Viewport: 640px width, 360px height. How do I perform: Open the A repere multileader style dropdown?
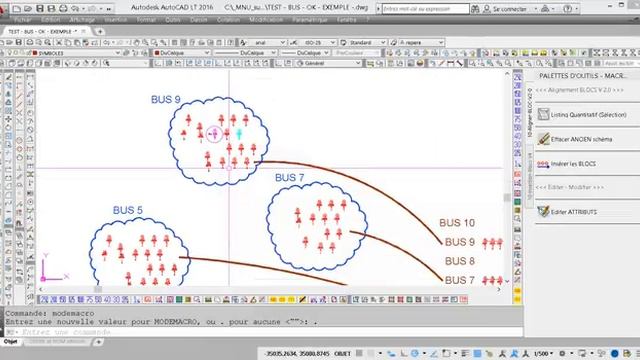click(x=421, y=42)
